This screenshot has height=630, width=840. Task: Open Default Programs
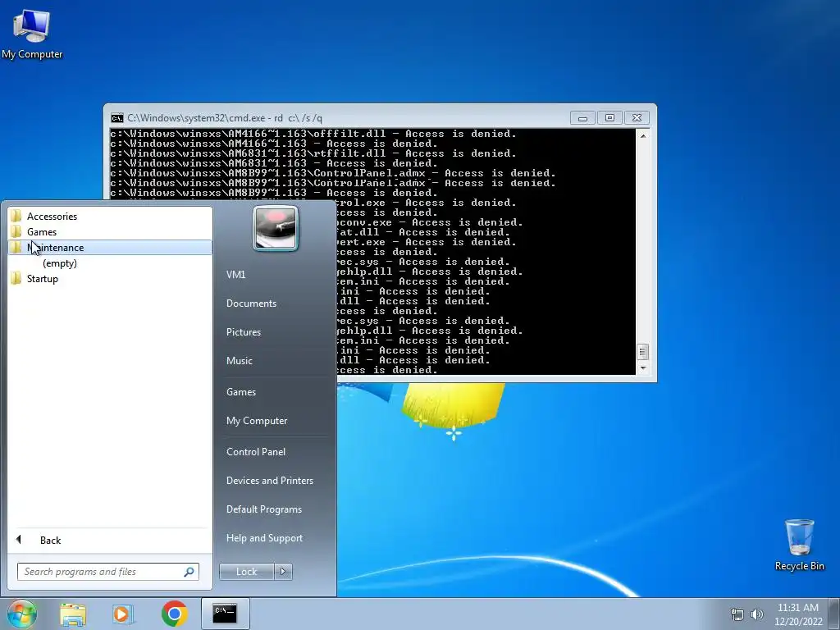coord(263,509)
